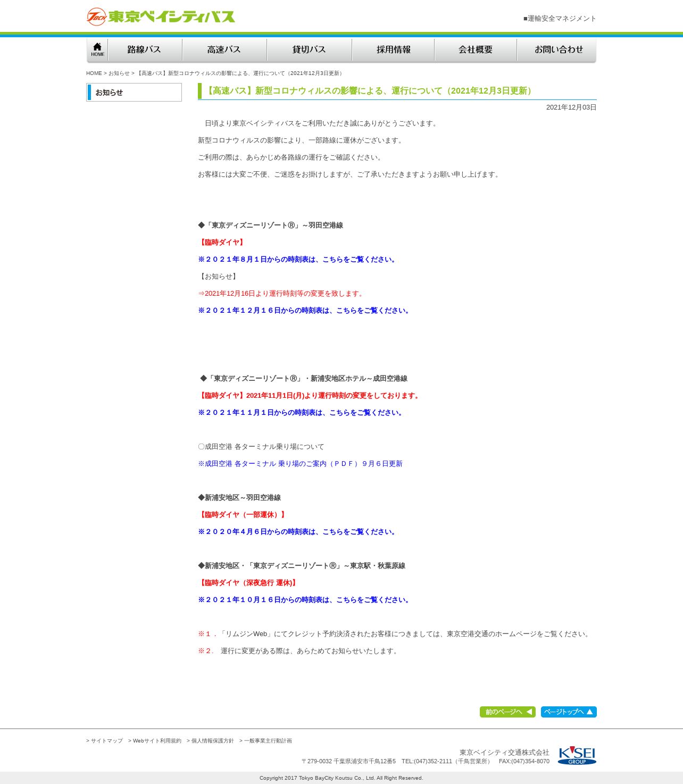Screen dimensions: 683x784
Task: Open the Keisei Group logo
Action: coord(577,756)
